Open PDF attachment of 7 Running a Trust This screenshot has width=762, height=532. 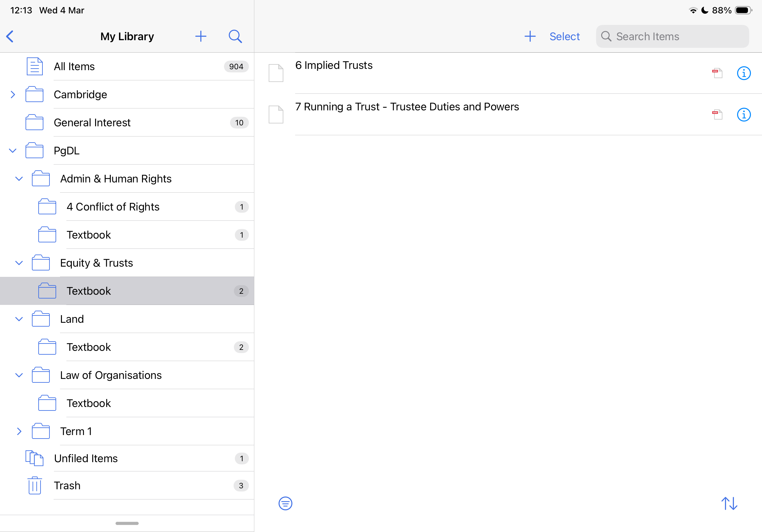717,115
